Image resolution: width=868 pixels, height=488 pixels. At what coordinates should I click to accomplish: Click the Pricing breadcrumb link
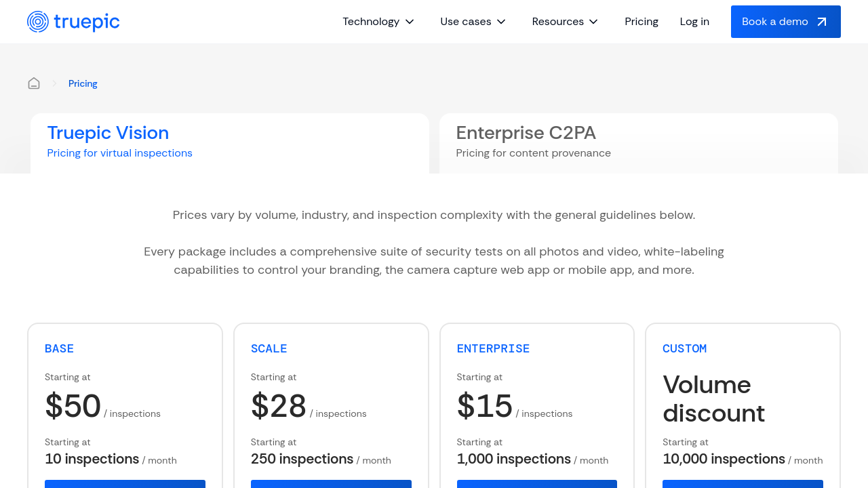pos(83,83)
